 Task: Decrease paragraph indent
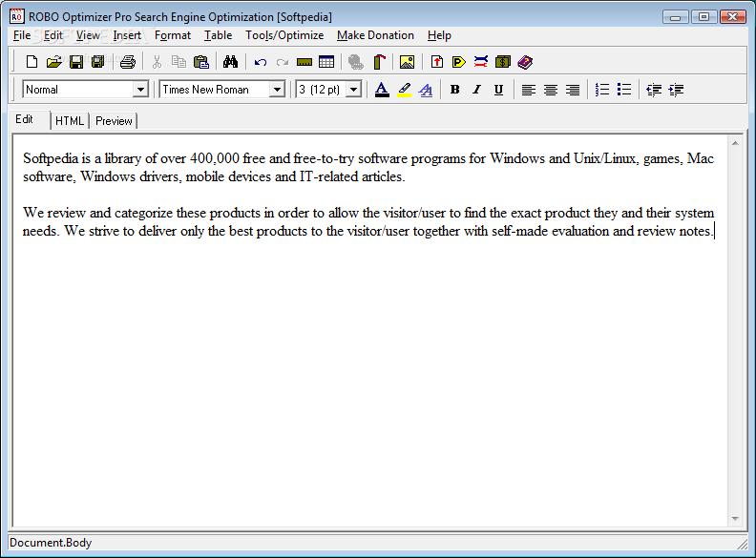coord(654,90)
